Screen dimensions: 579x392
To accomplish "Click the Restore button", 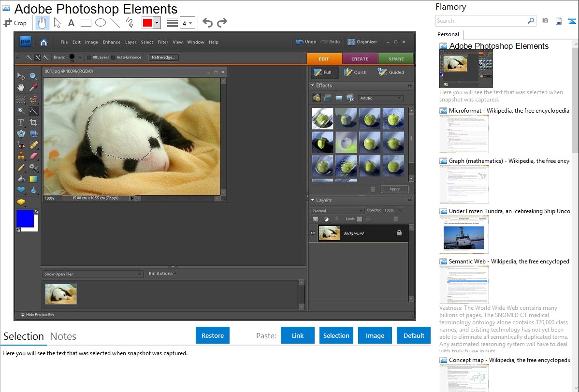I will 213,335.
